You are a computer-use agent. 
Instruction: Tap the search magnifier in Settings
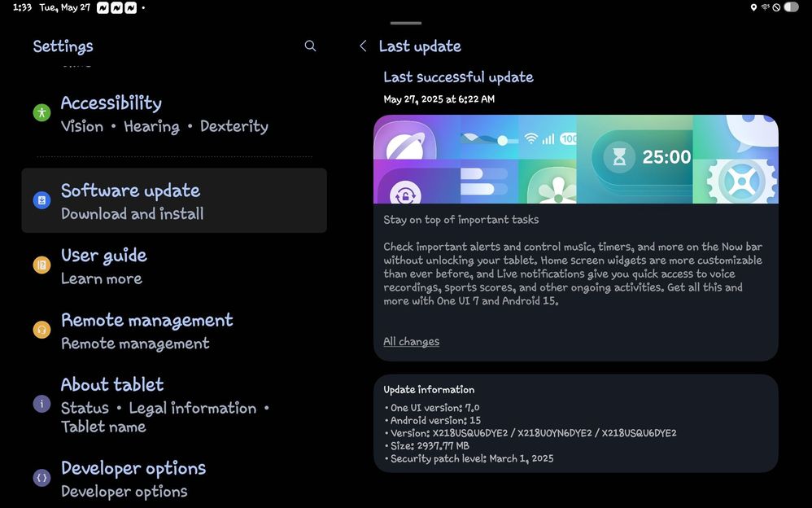coord(310,46)
